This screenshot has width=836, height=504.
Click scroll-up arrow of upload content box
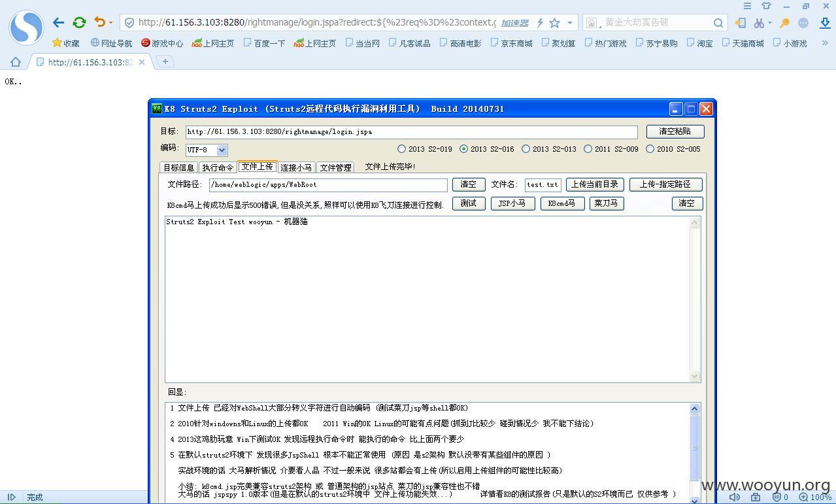(695, 223)
